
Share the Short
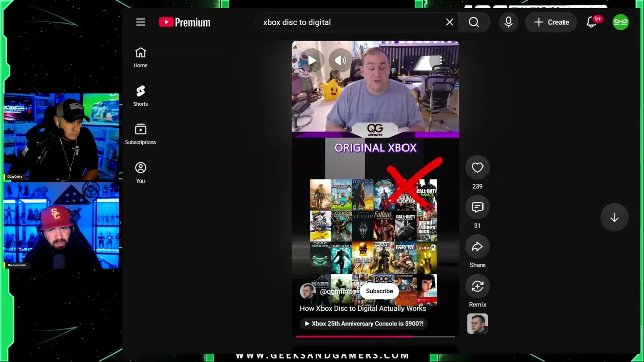point(477,247)
